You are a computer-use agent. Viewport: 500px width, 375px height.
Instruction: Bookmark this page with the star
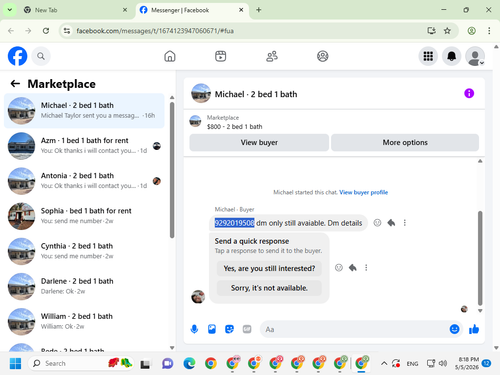(447, 31)
